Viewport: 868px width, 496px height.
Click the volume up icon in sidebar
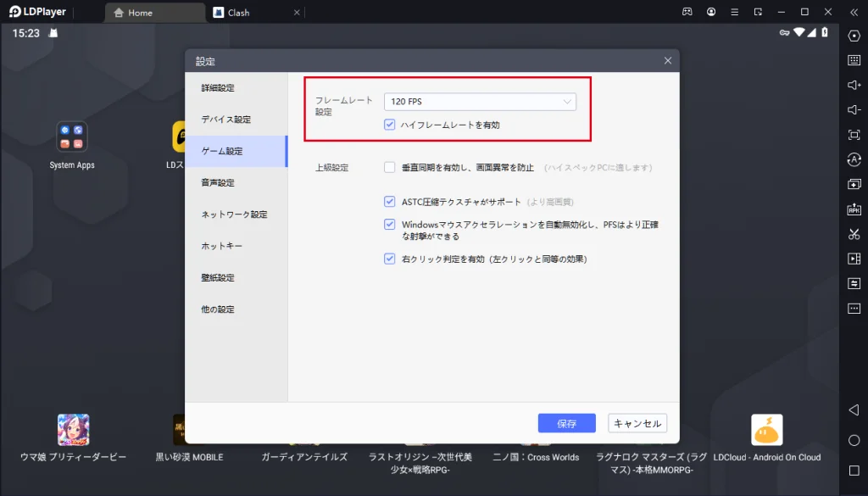click(x=854, y=85)
